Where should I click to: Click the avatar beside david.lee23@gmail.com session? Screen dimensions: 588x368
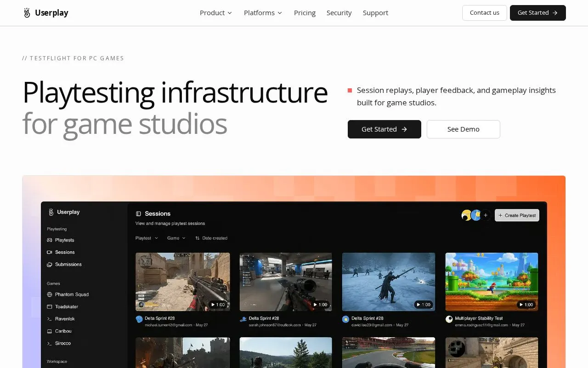coord(346,319)
